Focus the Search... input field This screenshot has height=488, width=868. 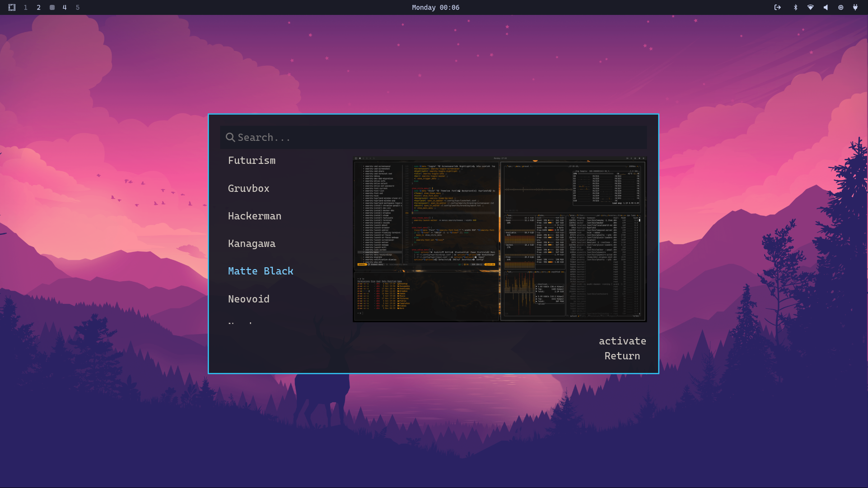tap(434, 137)
